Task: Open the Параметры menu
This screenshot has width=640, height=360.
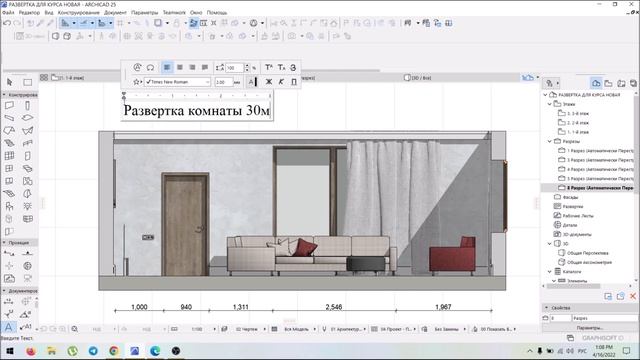Action: tap(144, 13)
